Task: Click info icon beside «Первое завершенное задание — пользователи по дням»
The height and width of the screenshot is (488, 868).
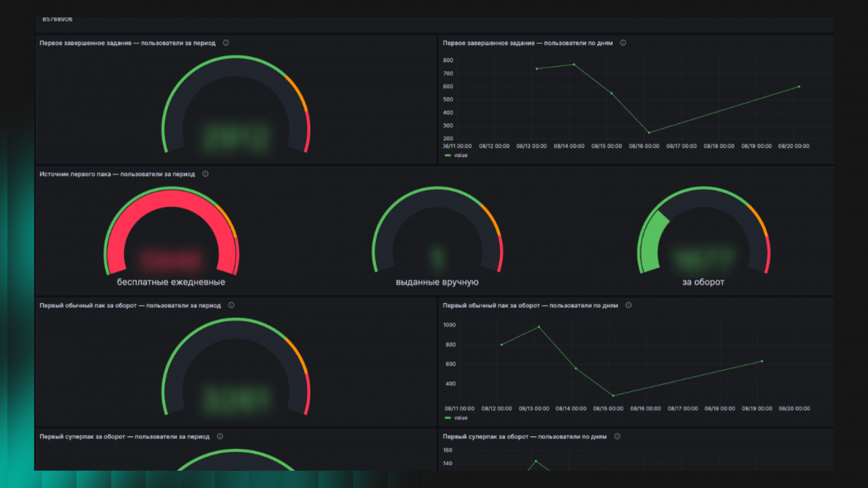Action: coord(623,43)
